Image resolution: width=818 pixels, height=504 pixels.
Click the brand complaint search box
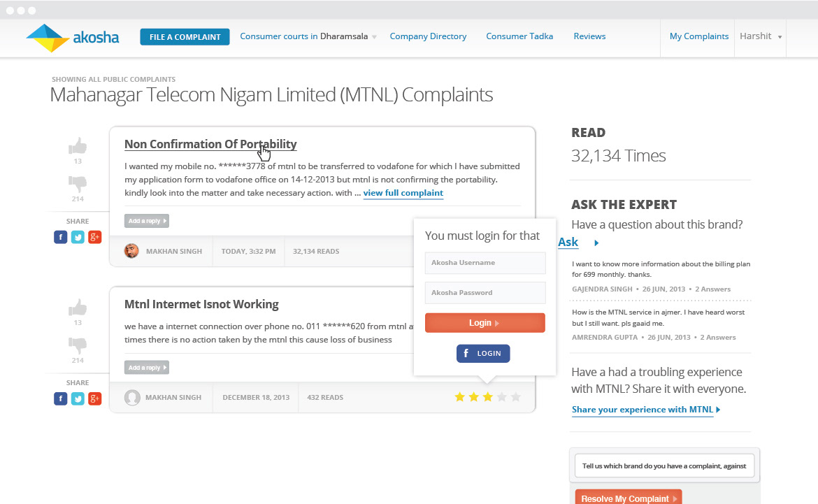[663, 466]
